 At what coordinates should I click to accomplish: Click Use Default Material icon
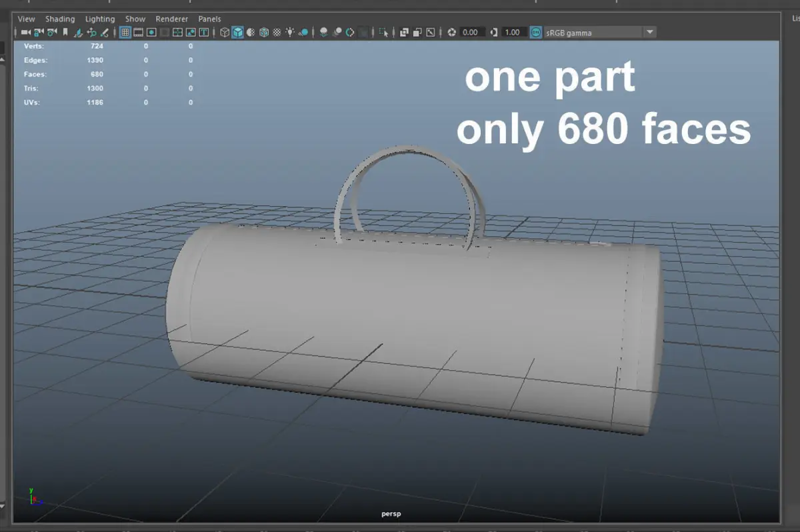pos(251,32)
